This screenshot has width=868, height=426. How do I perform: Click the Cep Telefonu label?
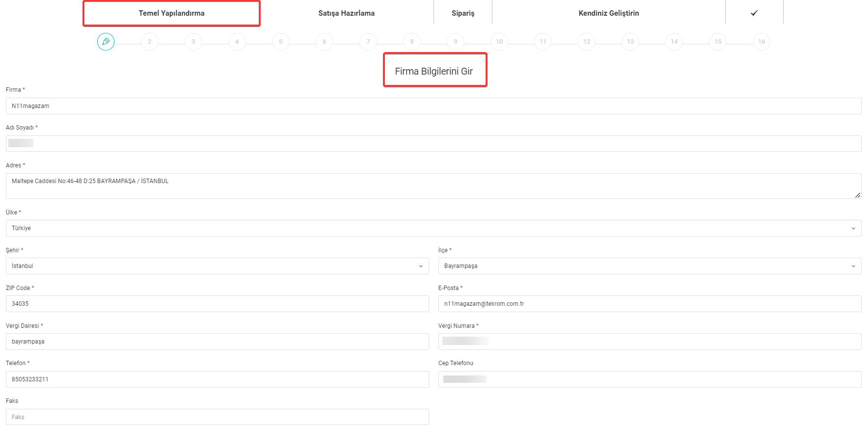[456, 363]
